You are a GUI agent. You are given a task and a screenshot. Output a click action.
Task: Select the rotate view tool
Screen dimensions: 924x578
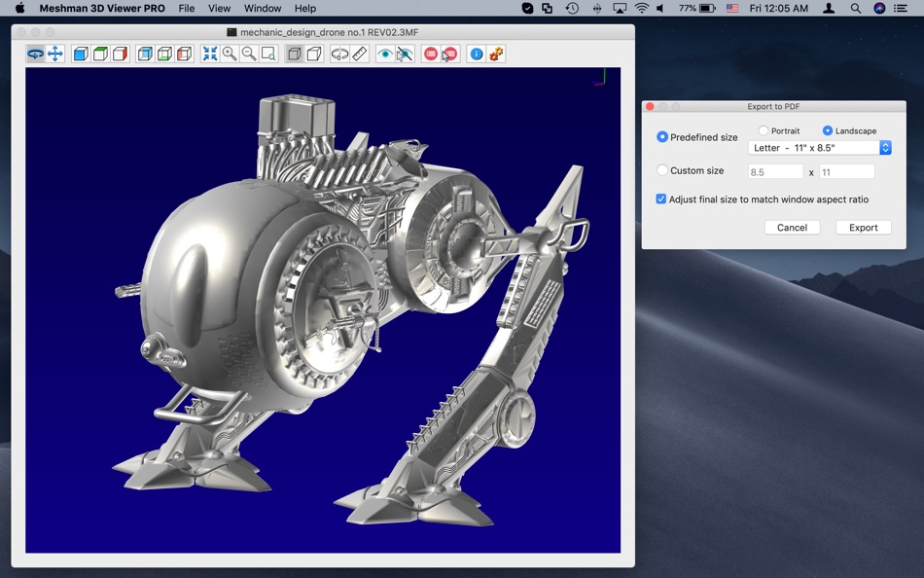point(35,54)
